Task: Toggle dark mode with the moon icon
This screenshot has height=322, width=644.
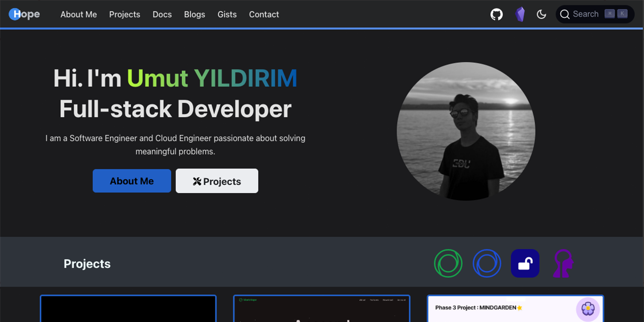Action: 541,14
